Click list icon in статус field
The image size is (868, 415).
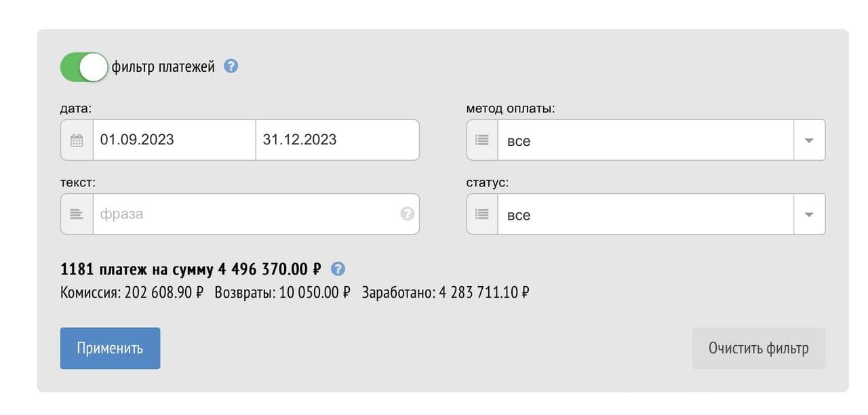pos(482,214)
